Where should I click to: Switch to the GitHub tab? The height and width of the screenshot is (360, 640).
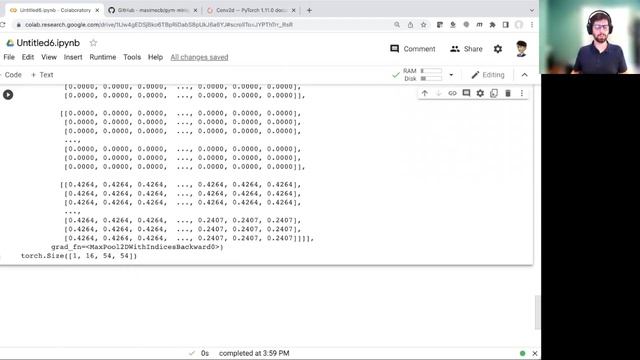point(152,10)
